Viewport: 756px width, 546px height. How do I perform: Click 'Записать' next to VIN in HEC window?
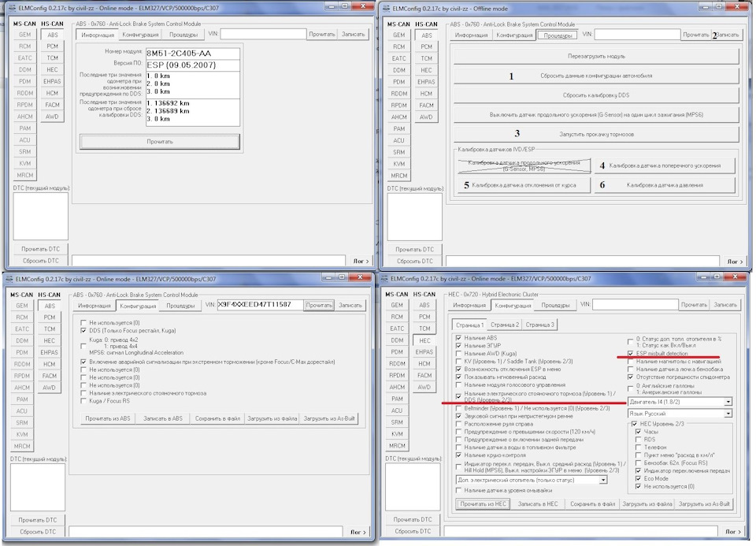click(725, 305)
